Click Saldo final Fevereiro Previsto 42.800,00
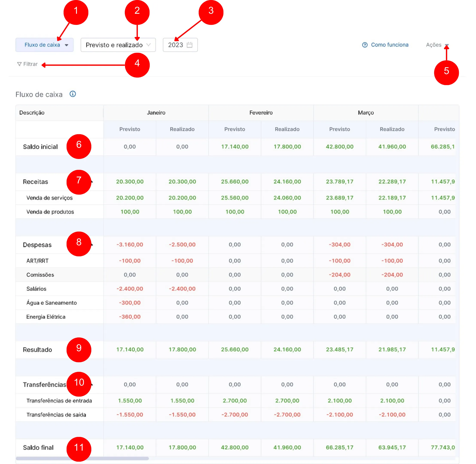The height and width of the screenshot is (464, 476). point(235,447)
